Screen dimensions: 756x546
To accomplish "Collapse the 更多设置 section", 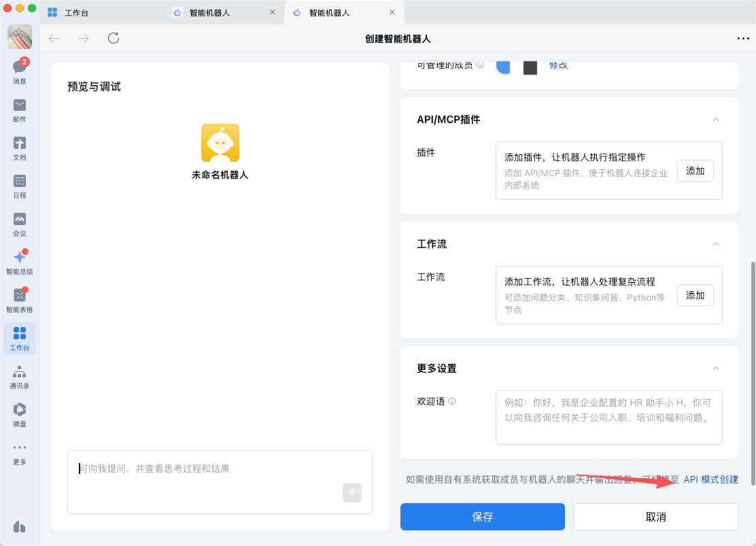I will pos(715,369).
